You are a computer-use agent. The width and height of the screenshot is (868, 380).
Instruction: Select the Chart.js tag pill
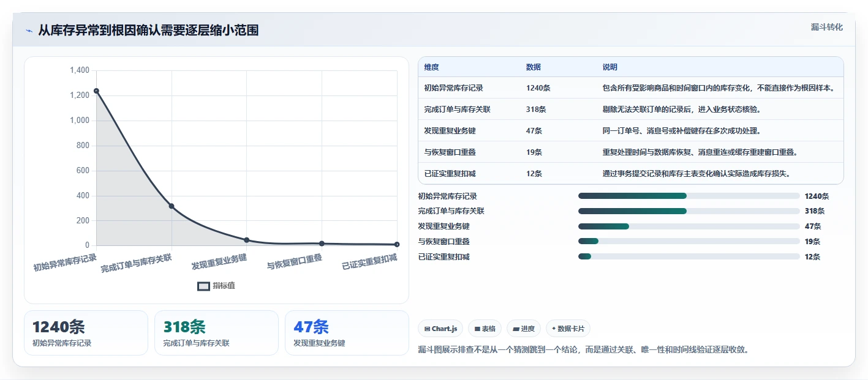(440, 329)
